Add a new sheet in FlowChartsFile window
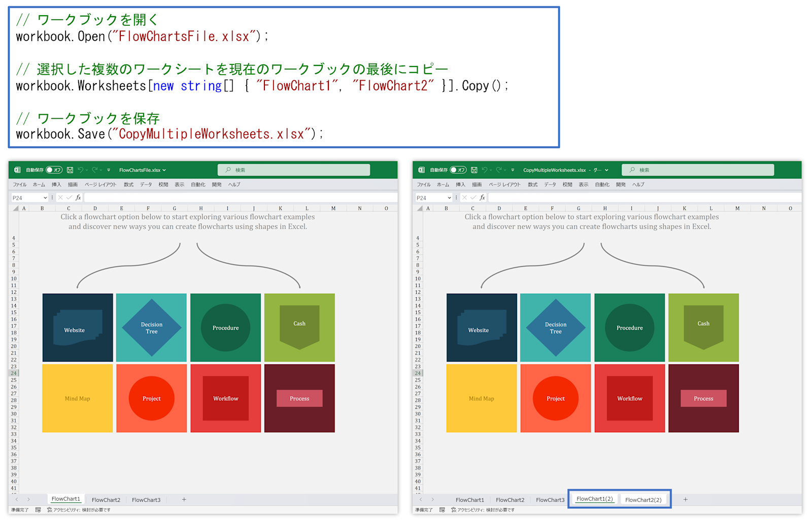 [184, 500]
